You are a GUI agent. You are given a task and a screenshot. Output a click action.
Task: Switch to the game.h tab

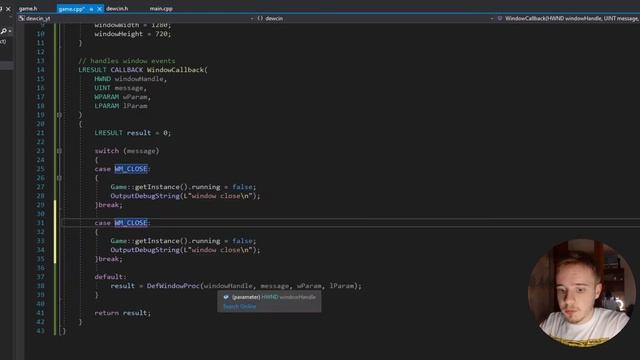(28, 9)
